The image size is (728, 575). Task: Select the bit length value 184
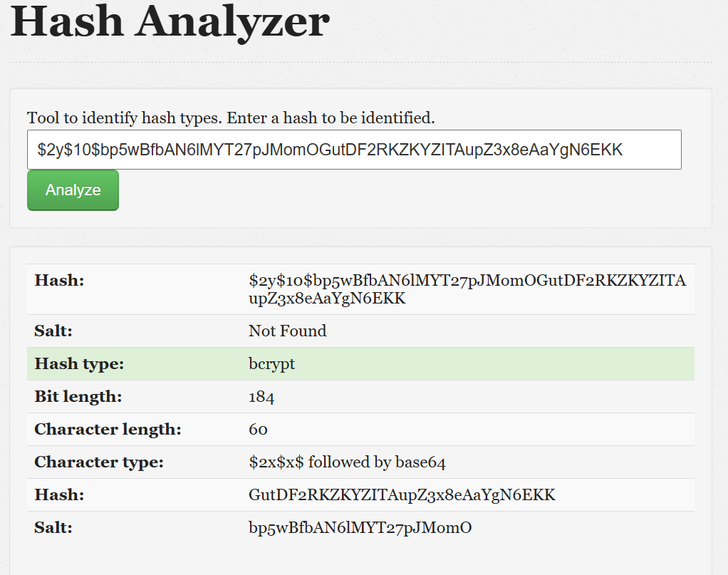pos(261,396)
